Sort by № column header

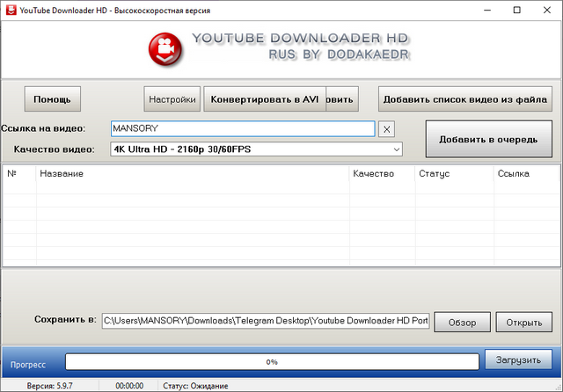pos(19,173)
